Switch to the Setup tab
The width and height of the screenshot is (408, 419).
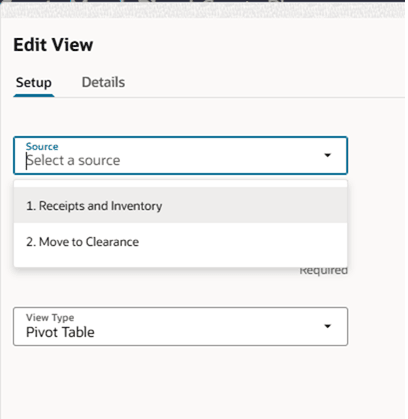click(x=34, y=82)
